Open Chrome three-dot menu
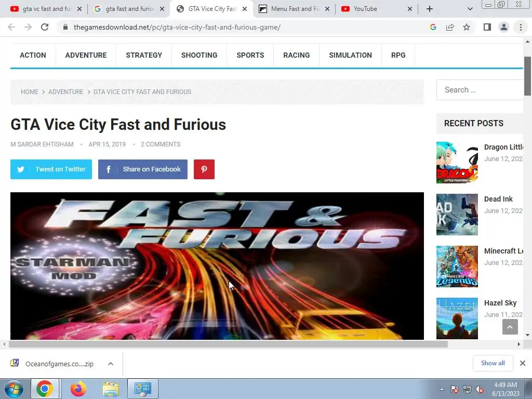The image size is (532, 399). click(x=521, y=27)
